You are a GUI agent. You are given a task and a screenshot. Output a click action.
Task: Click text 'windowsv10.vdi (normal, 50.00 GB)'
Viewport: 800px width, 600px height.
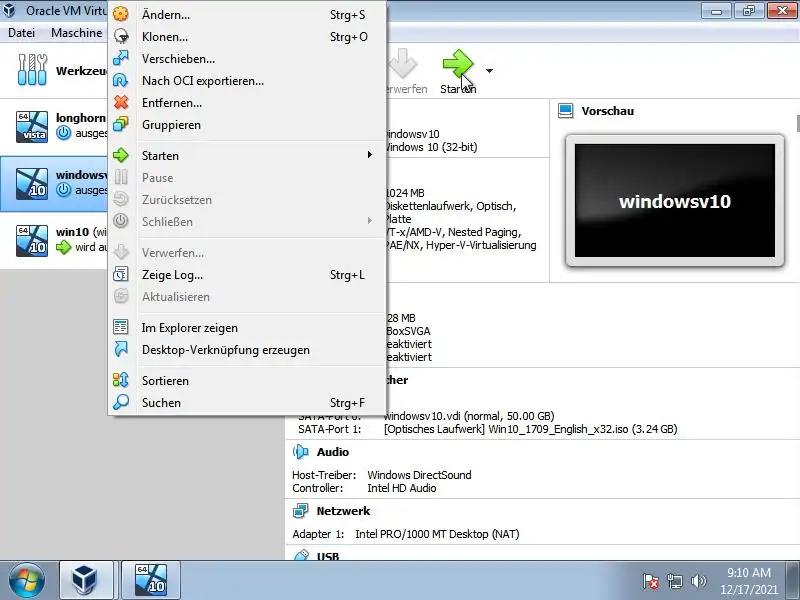tap(469, 416)
